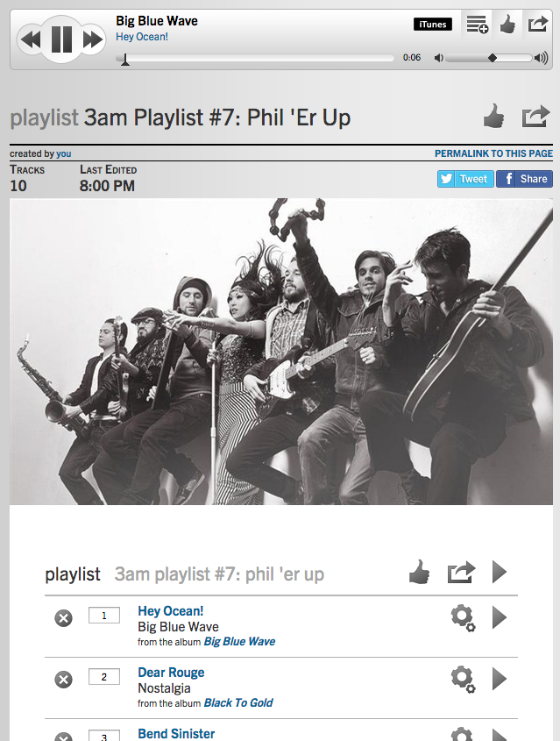Screen dimensions: 560x741
Task: Mute using the low volume speaker icon
Action: (x=439, y=58)
